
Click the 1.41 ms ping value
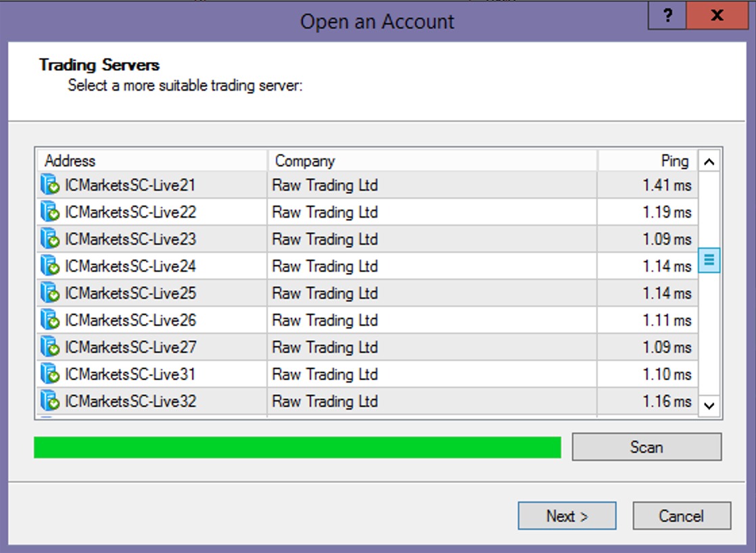click(x=667, y=185)
